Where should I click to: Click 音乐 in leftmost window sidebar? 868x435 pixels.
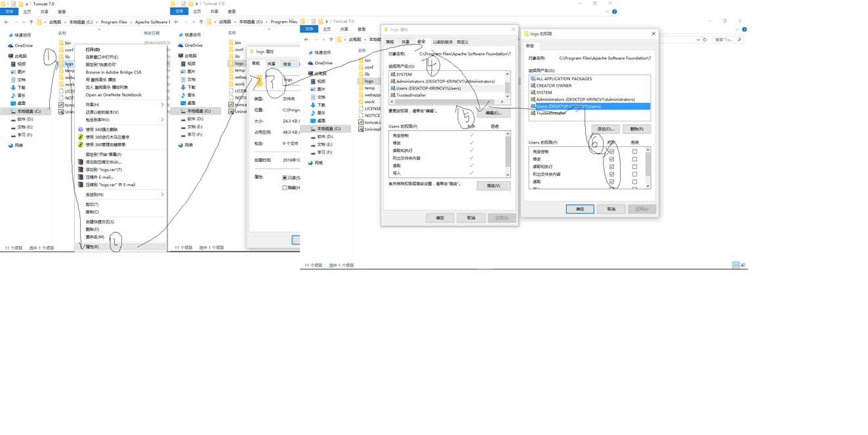tap(18, 95)
